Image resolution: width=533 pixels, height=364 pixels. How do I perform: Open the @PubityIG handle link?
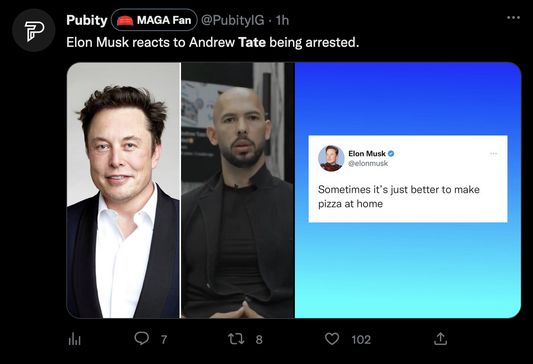pyautogui.click(x=233, y=20)
